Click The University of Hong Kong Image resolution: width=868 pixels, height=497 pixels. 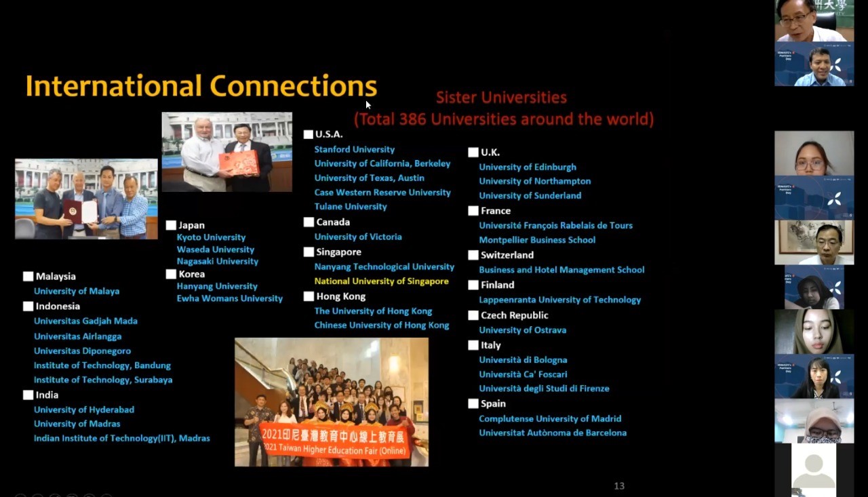tap(373, 311)
